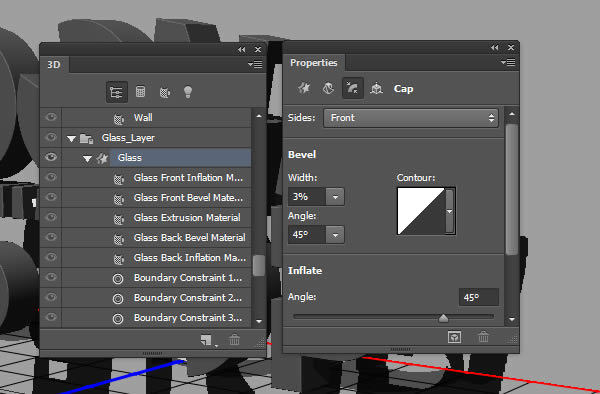
Task: Switch to the 3D panel tab
Action: pos(54,65)
